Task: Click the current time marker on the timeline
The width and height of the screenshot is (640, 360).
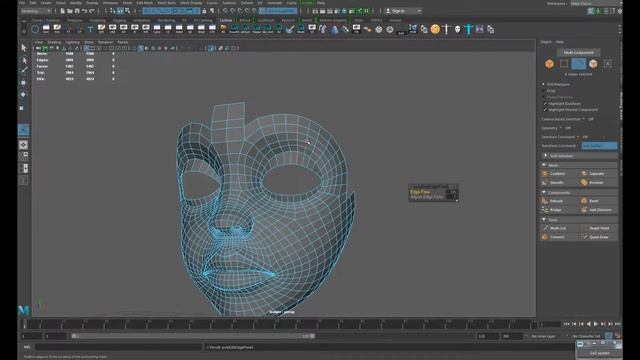Action: point(24,324)
